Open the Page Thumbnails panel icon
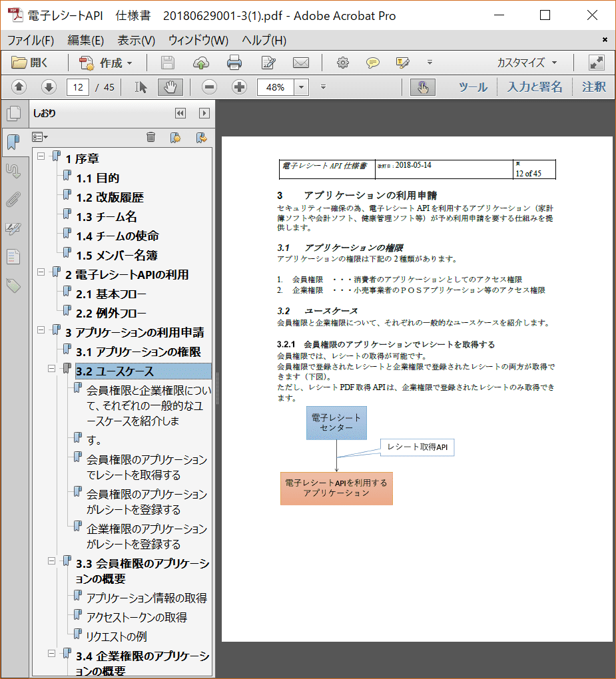 tap(13, 114)
